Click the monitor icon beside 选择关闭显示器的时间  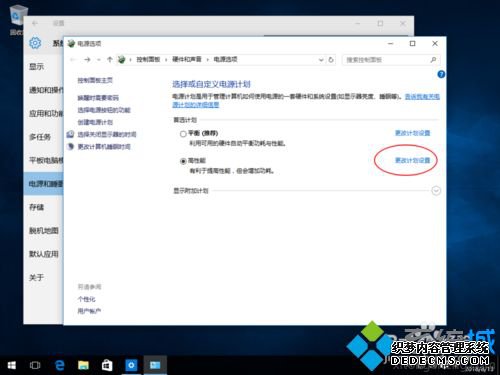(70, 134)
